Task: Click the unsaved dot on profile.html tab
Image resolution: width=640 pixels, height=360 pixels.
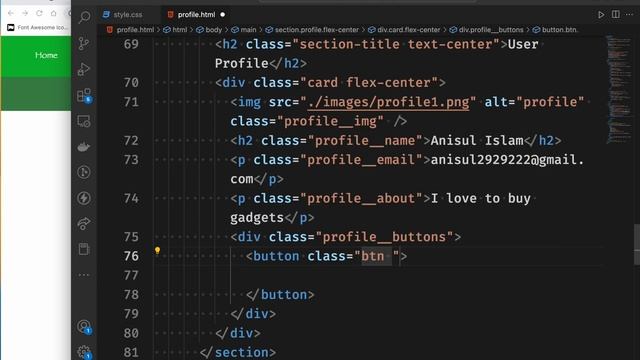Action: click(222, 15)
